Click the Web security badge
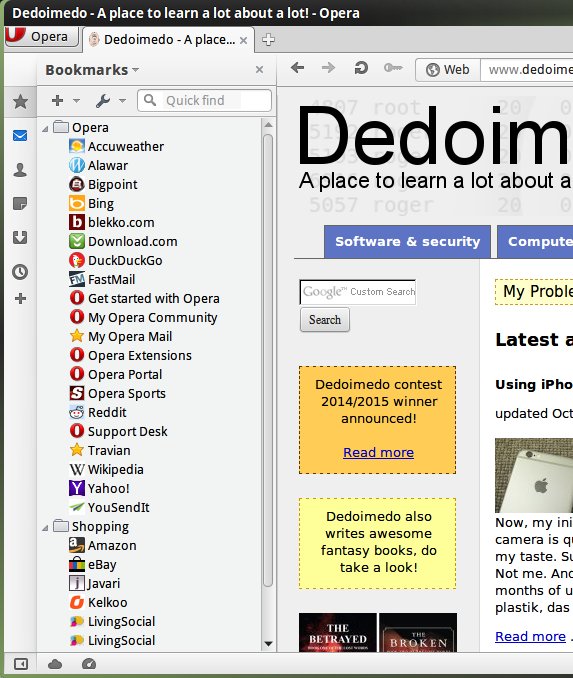 point(448,70)
